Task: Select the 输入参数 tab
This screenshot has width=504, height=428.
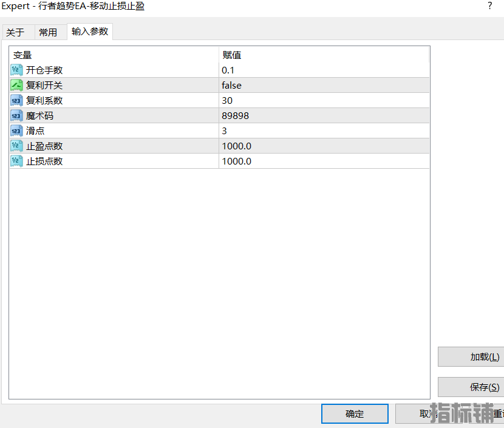Action: pyautogui.click(x=89, y=32)
